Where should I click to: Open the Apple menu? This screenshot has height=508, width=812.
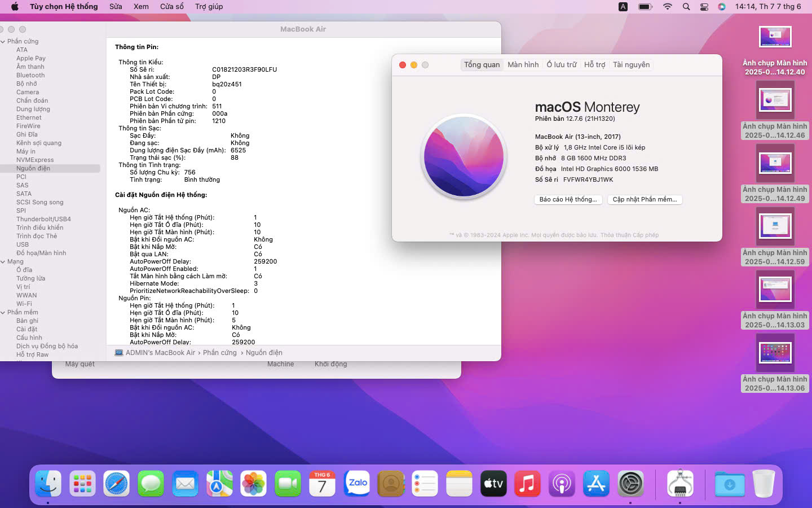tap(15, 7)
